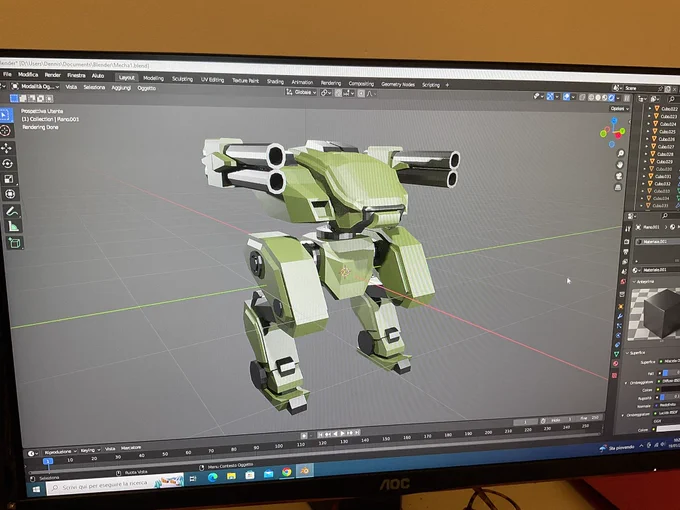Select Cube.031 in the outliner

click(662, 177)
